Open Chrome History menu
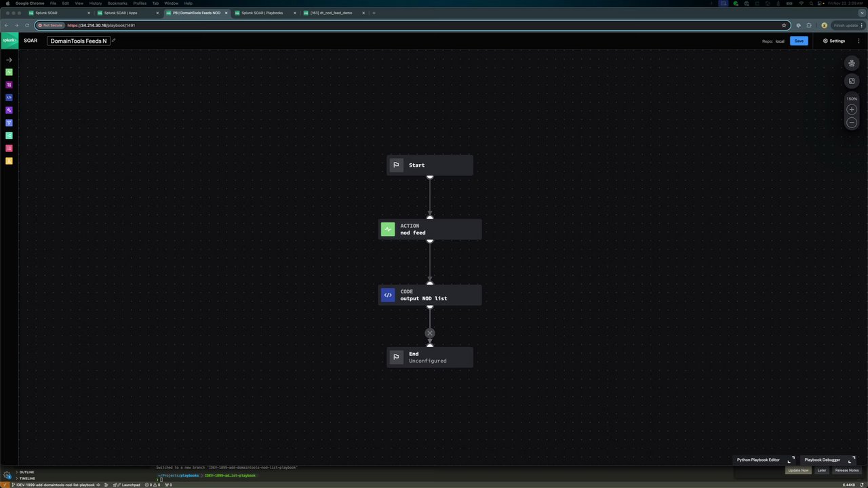Image resolution: width=868 pixels, height=488 pixels. coord(96,3)
